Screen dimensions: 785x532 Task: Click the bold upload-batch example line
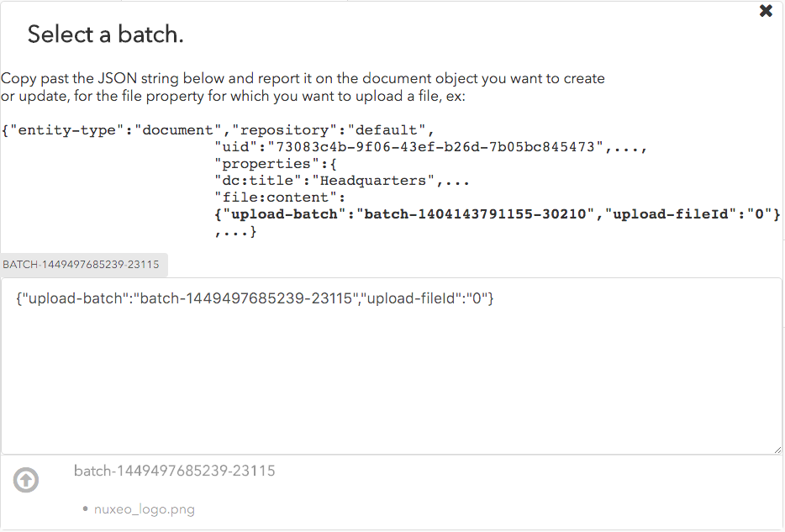click(x=498, y=214)
